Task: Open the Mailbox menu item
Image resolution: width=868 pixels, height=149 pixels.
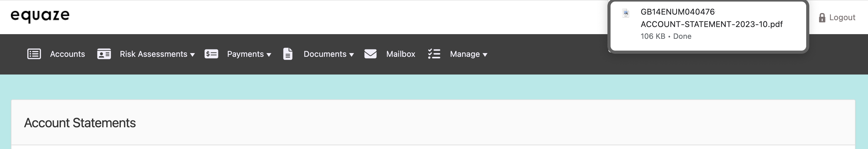Action: pos(400,54)
